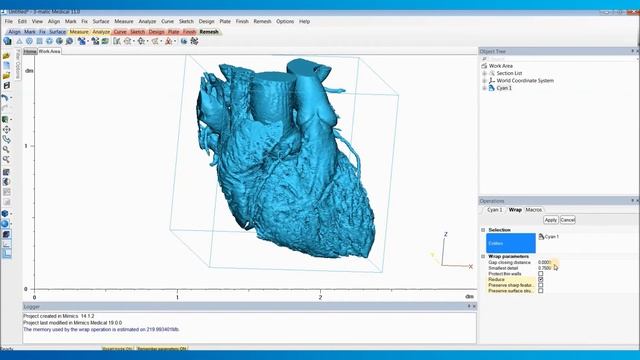Open the File menu

pos(9,21)
